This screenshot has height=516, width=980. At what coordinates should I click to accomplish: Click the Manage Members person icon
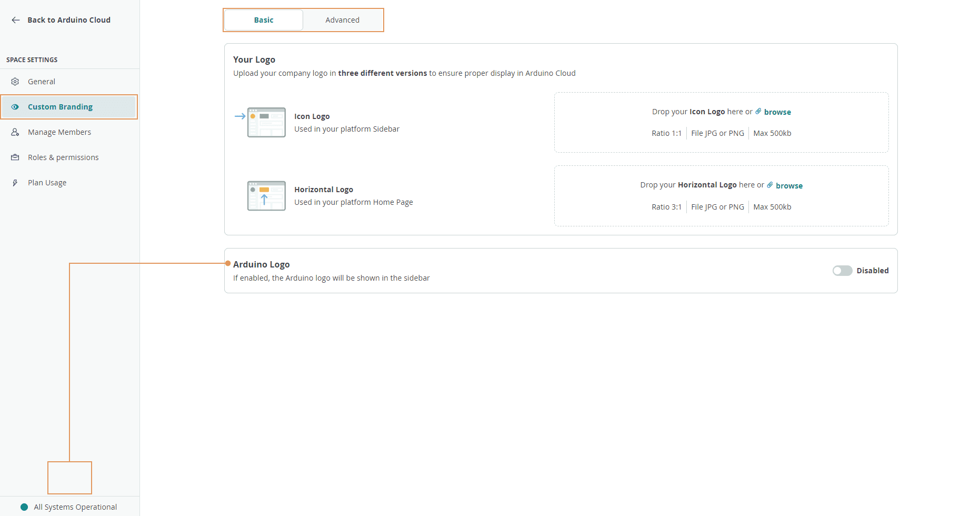point(15,132)
